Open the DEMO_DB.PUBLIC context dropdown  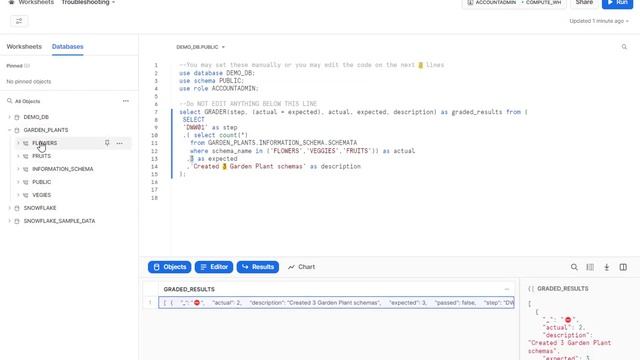point(200,47)
